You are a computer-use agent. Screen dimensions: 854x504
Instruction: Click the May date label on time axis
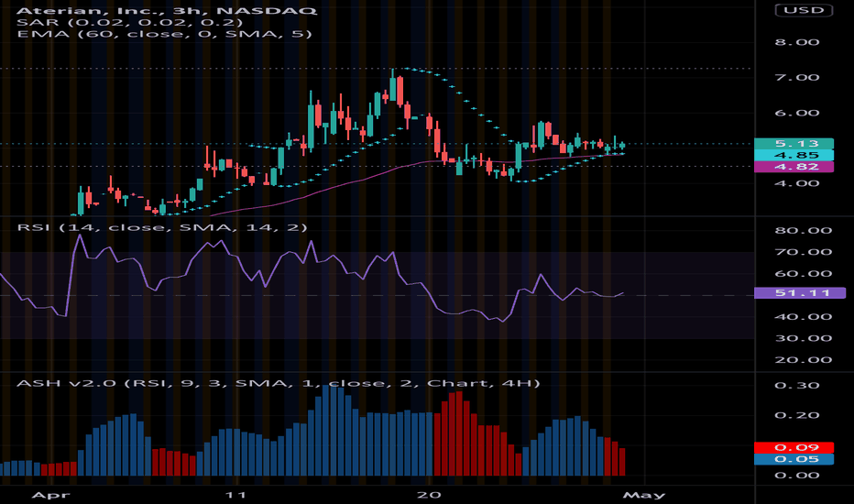(644, 495)
